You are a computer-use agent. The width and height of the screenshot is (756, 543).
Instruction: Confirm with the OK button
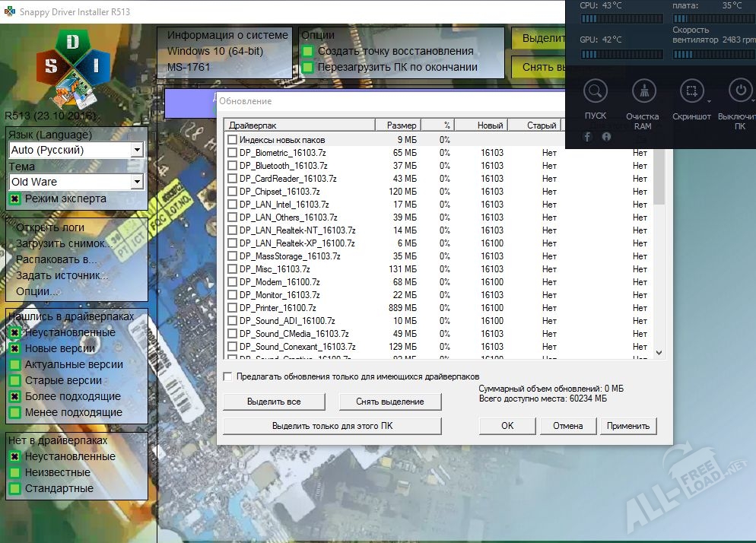pyautogui.click(x=507, y=427)
